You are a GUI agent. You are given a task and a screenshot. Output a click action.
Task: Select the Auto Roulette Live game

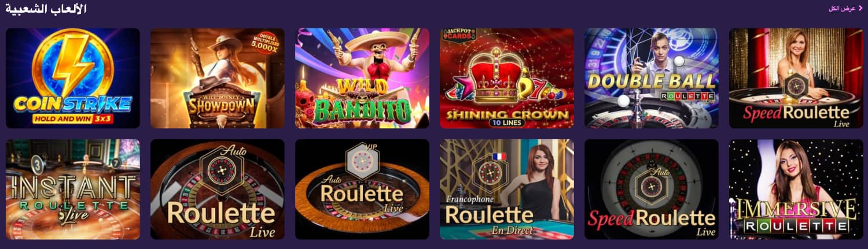(x=218, y=189)
